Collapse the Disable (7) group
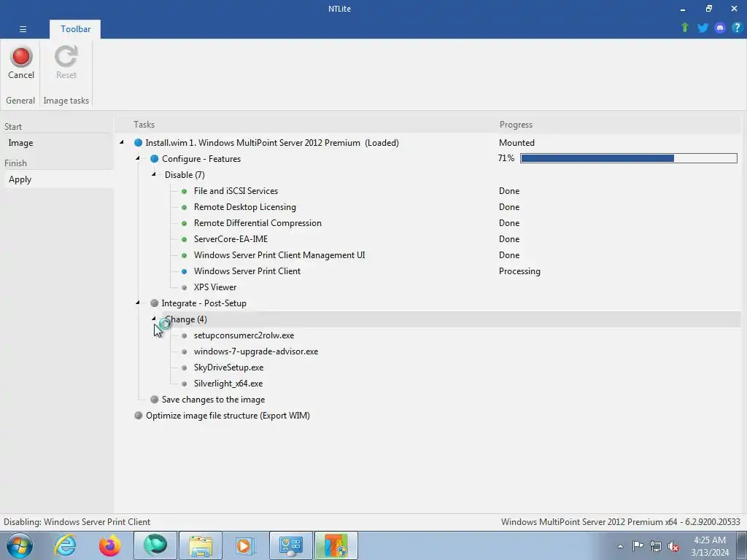The width and height of the screenshot is (747, 560). (x=154, y=174)
